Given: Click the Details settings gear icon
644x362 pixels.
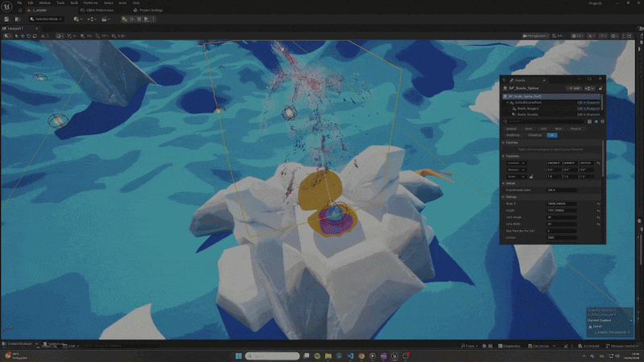Looking at the screenshot, I should pos(602,121).
